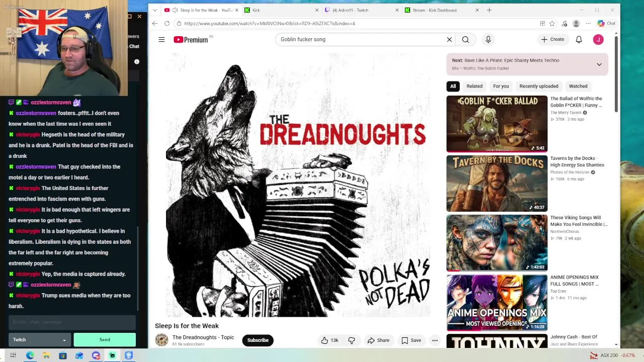View site information lock icon
Screen dimensions: 644x362
[x=179, y=23]
